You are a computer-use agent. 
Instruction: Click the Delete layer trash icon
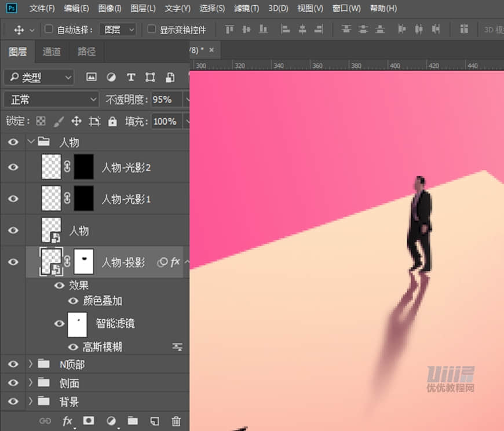coord(176,421)
